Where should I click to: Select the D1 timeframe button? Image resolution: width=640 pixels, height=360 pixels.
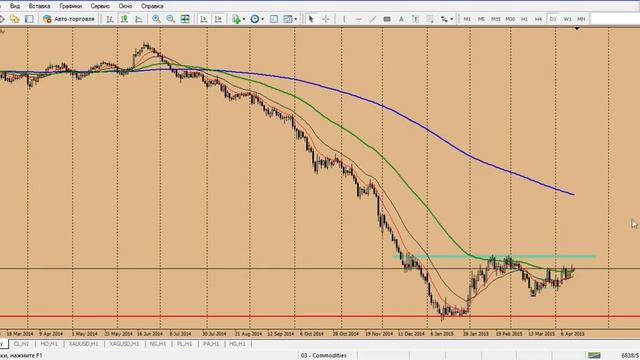click(x=553, y=19)
